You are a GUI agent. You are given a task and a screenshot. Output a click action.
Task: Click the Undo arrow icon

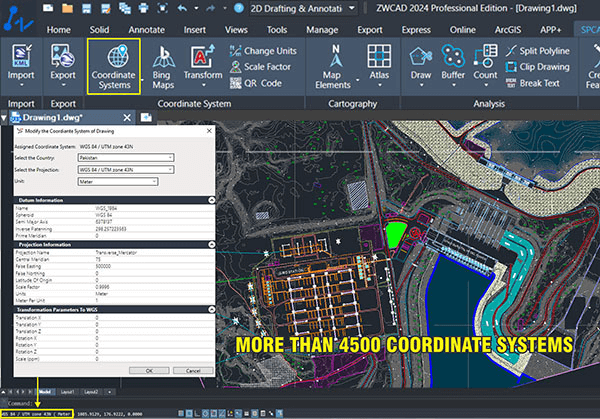[183, 8]
